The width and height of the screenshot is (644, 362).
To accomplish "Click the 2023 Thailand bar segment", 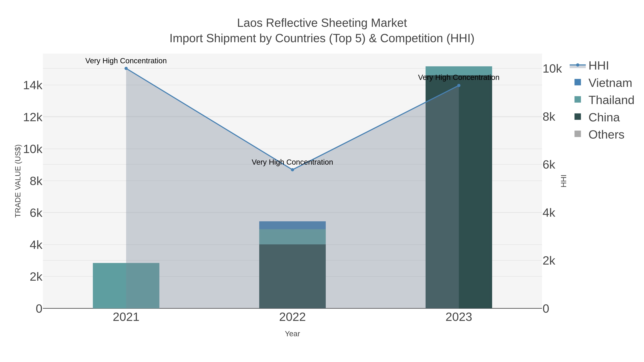I will 459,71.
